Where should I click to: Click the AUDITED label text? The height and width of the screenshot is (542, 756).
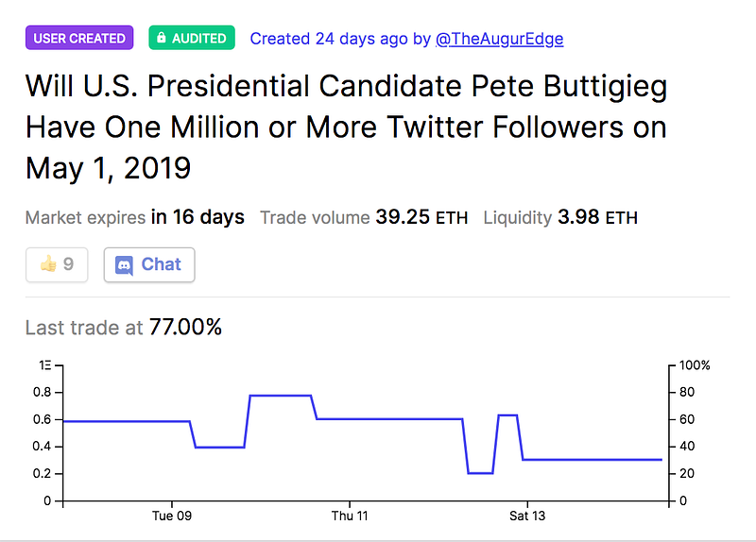point(199,39)
